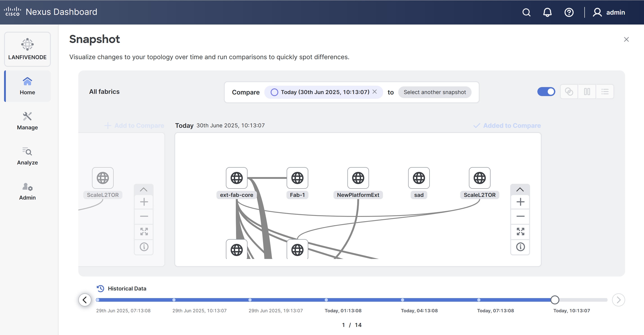644x335 pixels.
Task: Switch to list compare view
Action: coord(605,92)
